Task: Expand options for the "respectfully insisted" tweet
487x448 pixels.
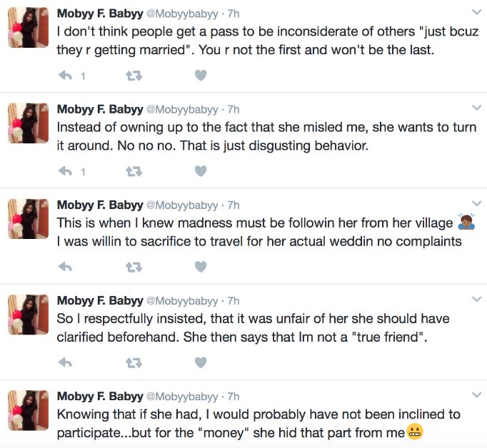Action: coord(477,300)
